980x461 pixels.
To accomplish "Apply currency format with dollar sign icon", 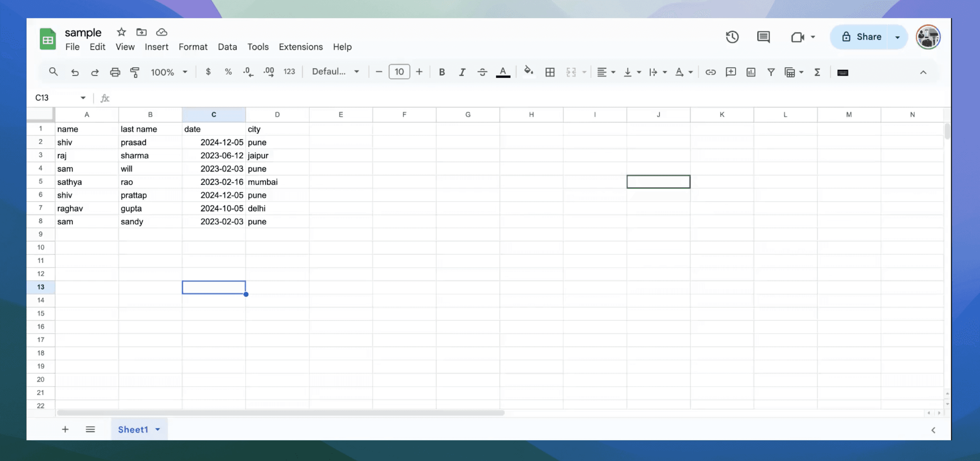I will pyautogui.click(x=208, y=72).
